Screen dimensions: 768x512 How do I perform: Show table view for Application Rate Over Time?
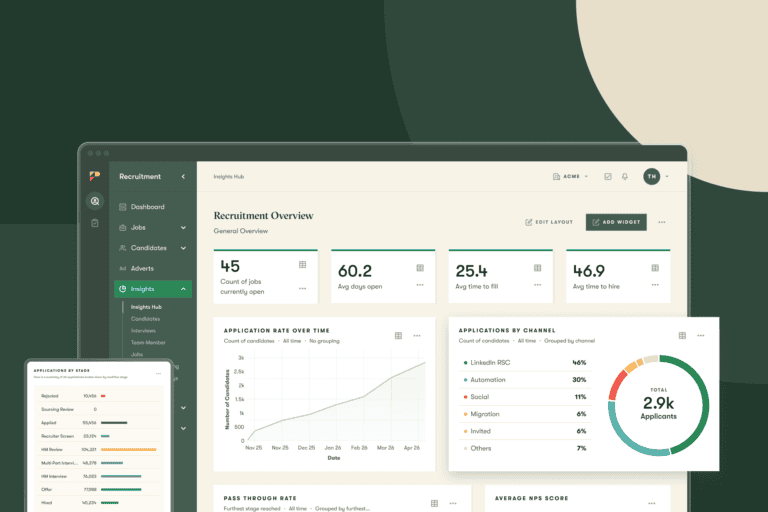click(x=398, y=336)
